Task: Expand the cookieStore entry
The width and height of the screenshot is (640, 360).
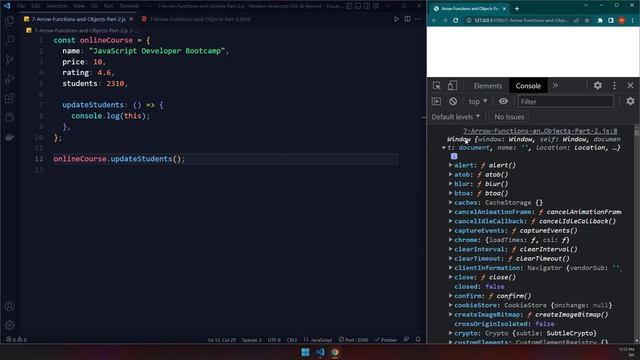Action: pyautogui.click(x=451, y=305)
